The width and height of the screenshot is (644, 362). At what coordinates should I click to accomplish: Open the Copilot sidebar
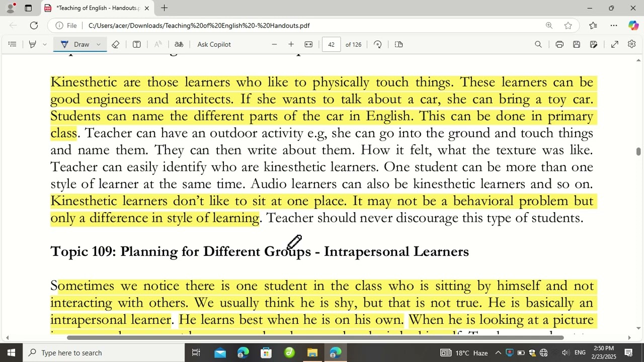coord(633,26)
